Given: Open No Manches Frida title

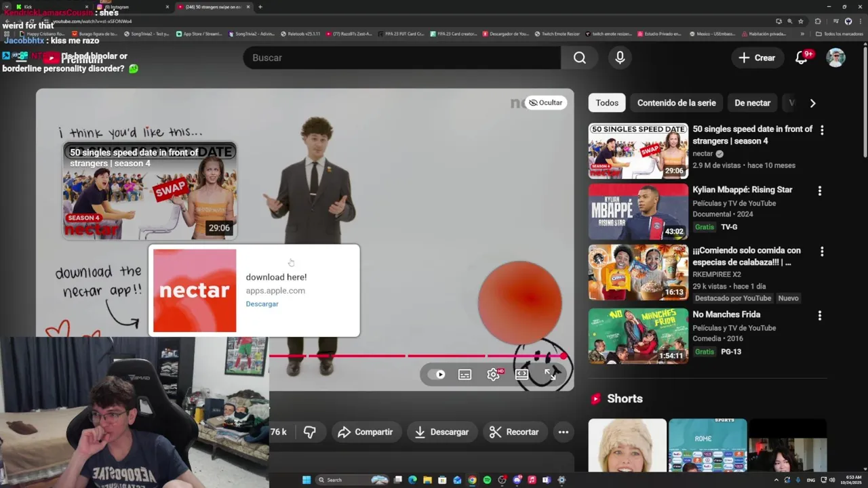Looking at the screenshot, I should pyautogui.click(x=726, y=314).
